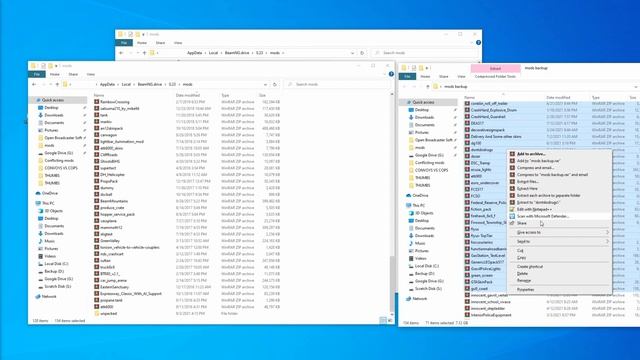Click the up arrow in the mods backup window
Image resolution: width=640 pixels, height=360 pixels.
pyautogui.click(x=427, y=87)
